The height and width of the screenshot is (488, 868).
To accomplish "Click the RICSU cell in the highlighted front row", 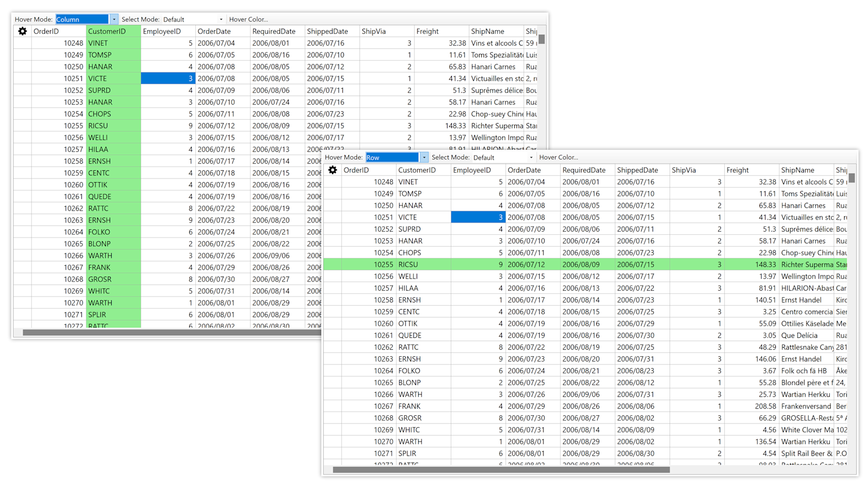I will tap(424, 265).
